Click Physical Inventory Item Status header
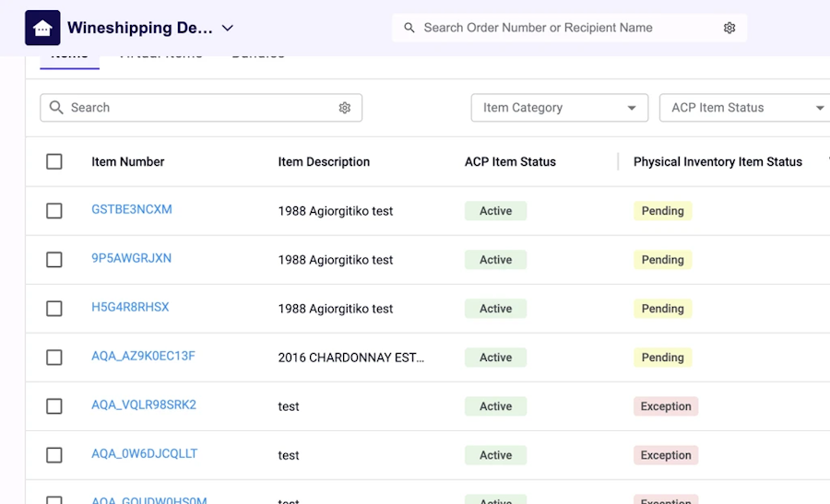 pos(717,162)
